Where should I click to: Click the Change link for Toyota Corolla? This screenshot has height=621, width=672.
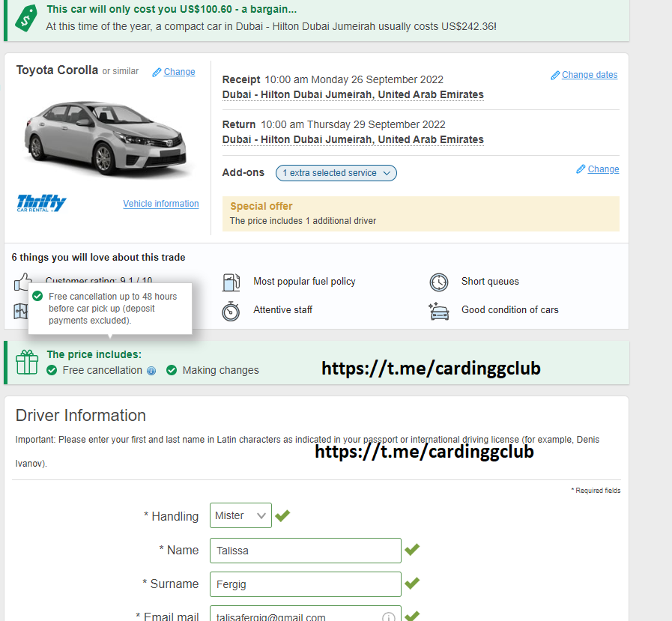pyautogui.click(x=179, y=72)
